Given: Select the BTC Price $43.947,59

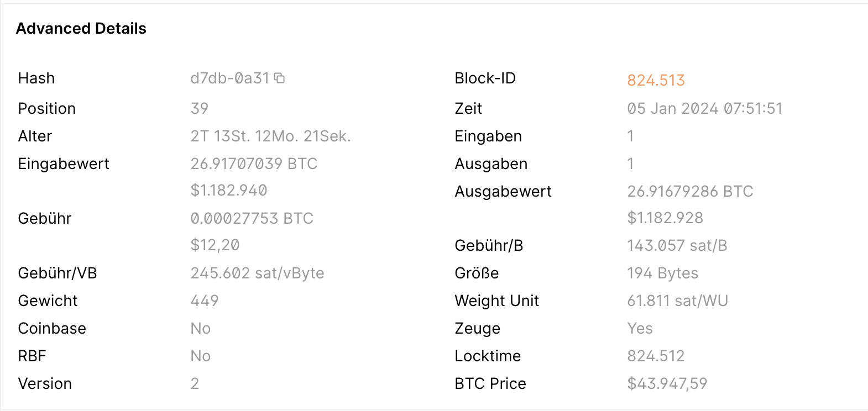Looking at the screenshot, I should pos(667,383).
